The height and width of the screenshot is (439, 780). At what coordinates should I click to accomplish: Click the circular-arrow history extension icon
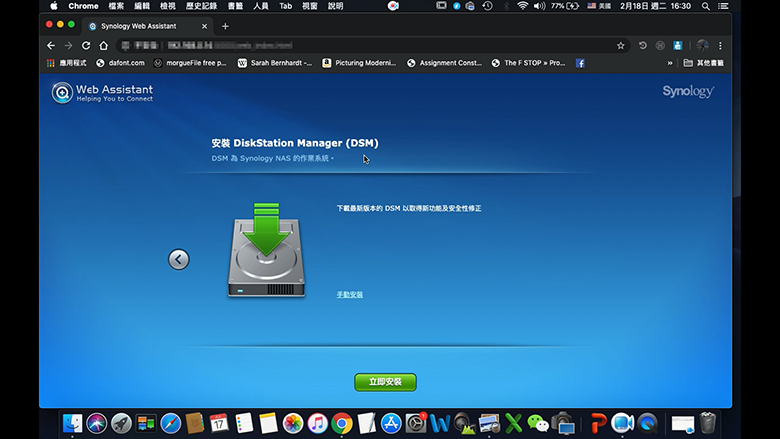tap(643, 46)
